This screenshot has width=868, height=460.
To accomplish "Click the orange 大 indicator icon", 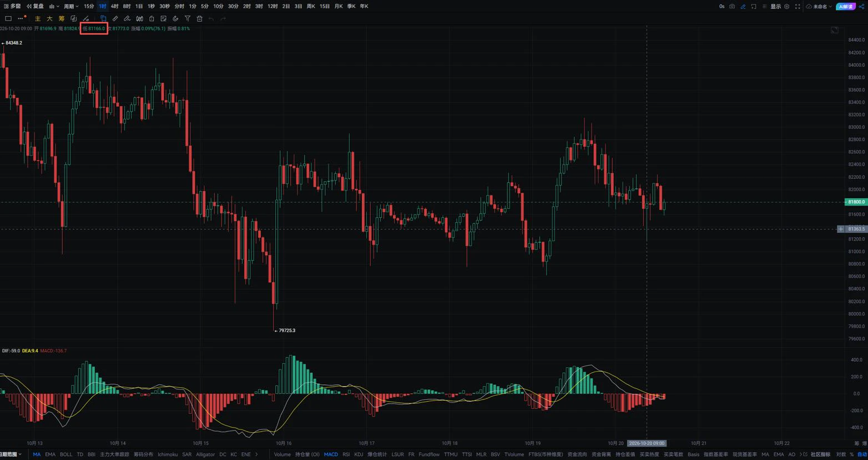I will 49,19.
